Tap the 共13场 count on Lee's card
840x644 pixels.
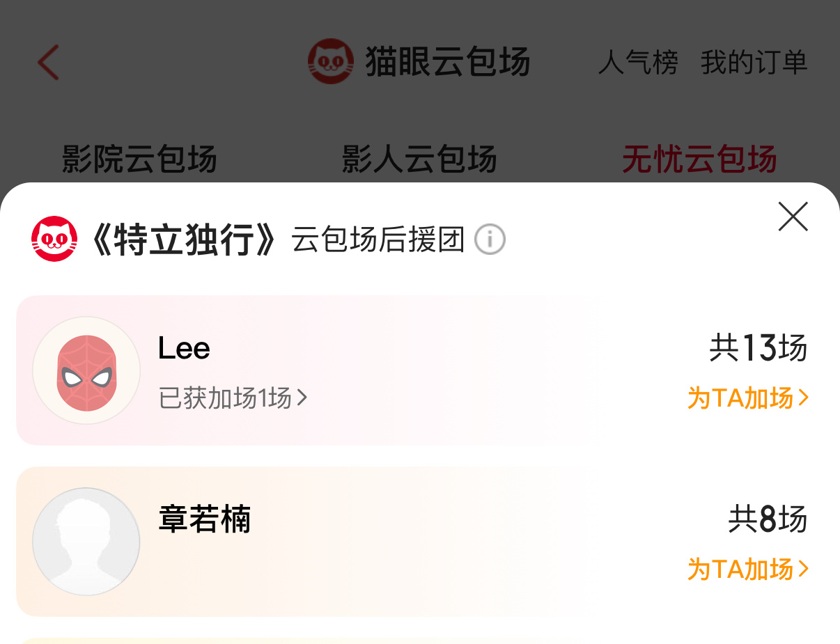pos(759,348)
